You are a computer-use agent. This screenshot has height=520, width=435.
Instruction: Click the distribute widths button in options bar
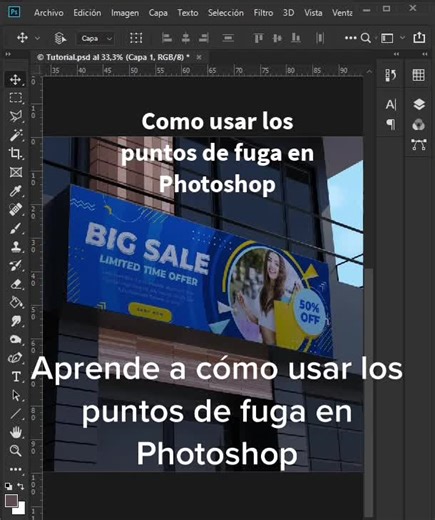tap(228, 38)
